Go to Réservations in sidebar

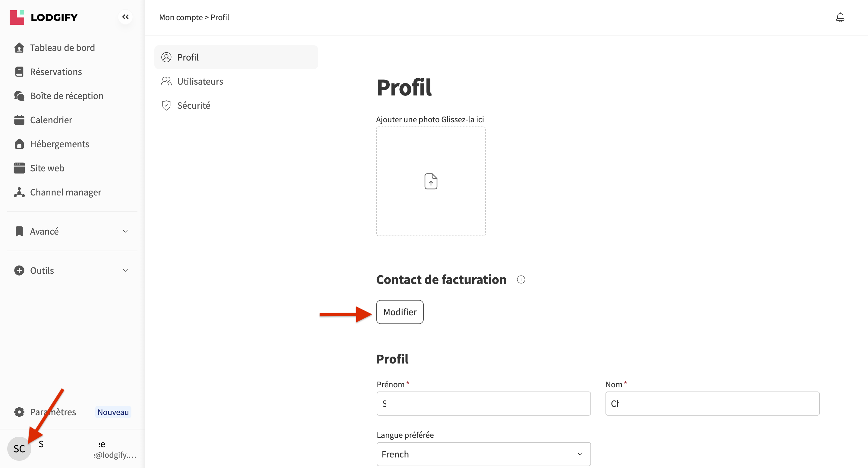pyautogui.click(x=55, y=72)
